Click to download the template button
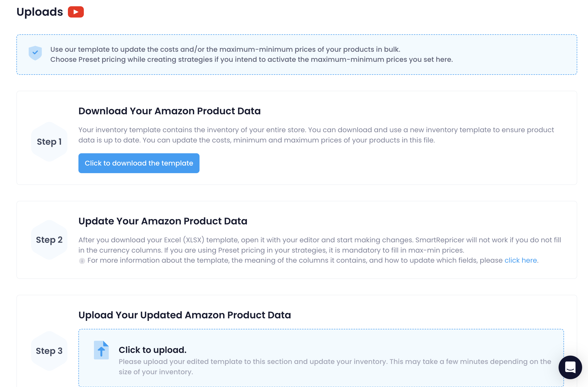Screen dimensions: 588x387 click(x=139, y=163)
